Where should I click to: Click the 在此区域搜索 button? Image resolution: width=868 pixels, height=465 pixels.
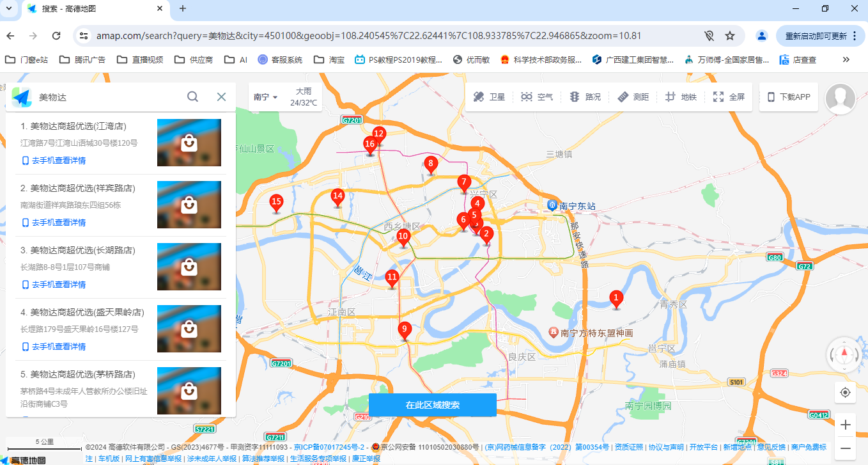[x=433, y=405]
